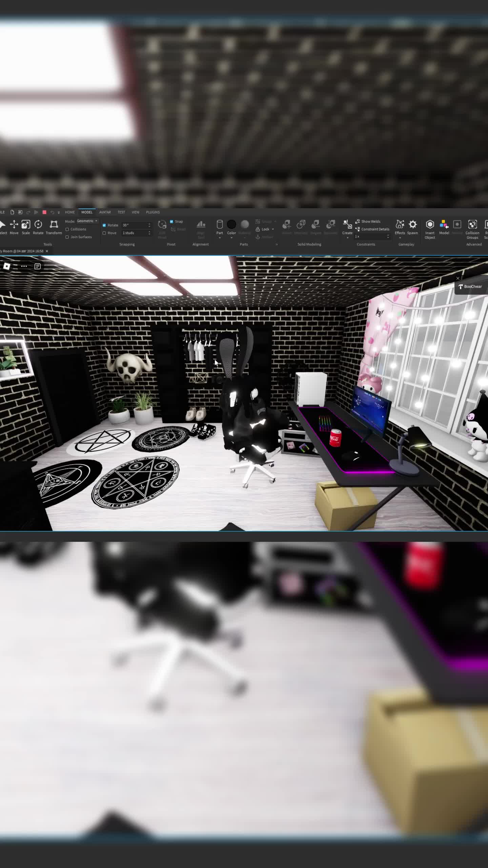The height and width of the screenshot is (868, 488).
Task: Click the Move studs stepper arrows
Action: click(149, 233)
